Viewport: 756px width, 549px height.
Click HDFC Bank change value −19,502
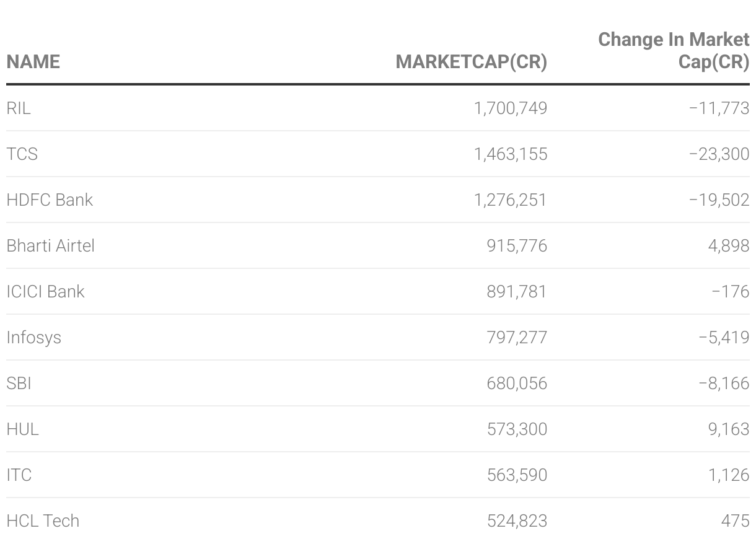[x=719, y=200]
